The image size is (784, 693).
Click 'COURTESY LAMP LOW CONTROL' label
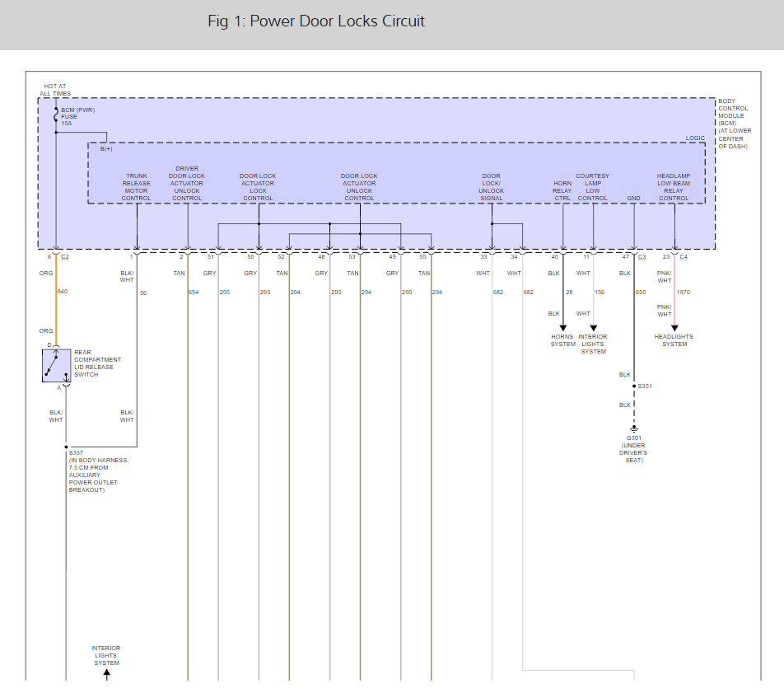pos(592,187)
